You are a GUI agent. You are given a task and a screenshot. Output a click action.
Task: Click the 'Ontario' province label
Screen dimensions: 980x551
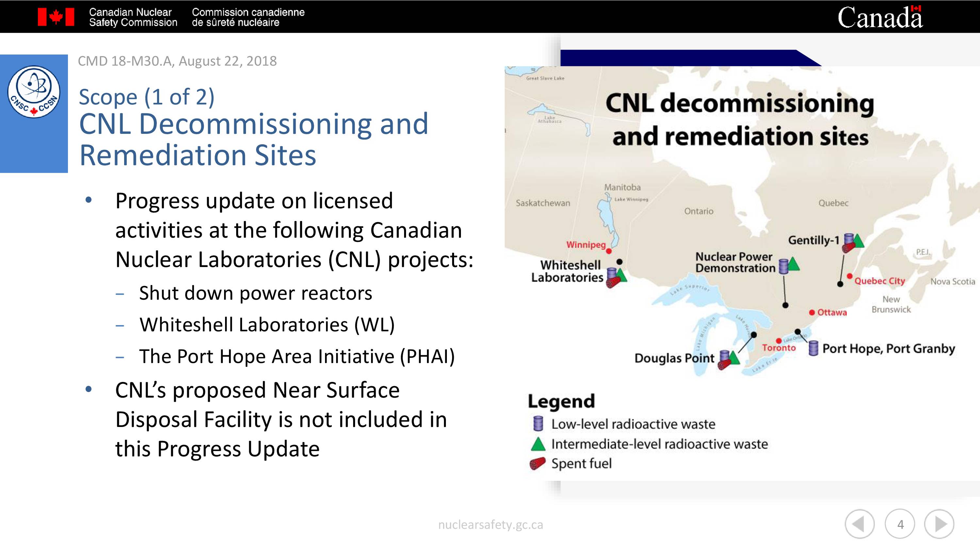(699, 211)
